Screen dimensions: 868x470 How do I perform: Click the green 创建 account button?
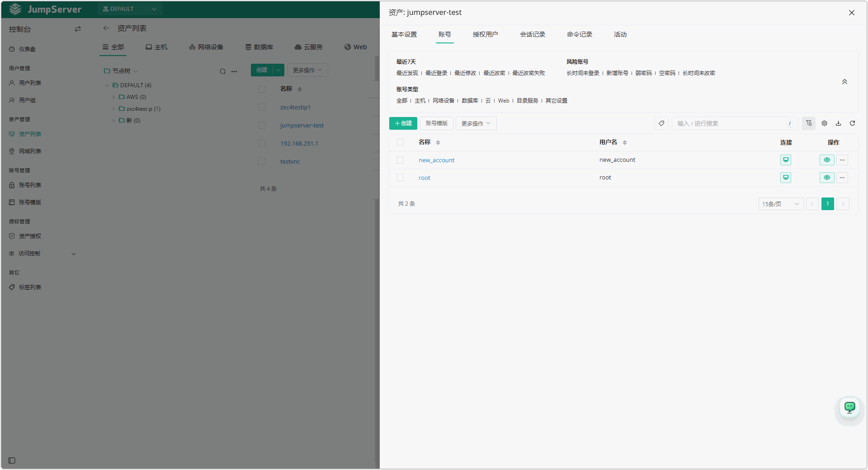[403, 123]
